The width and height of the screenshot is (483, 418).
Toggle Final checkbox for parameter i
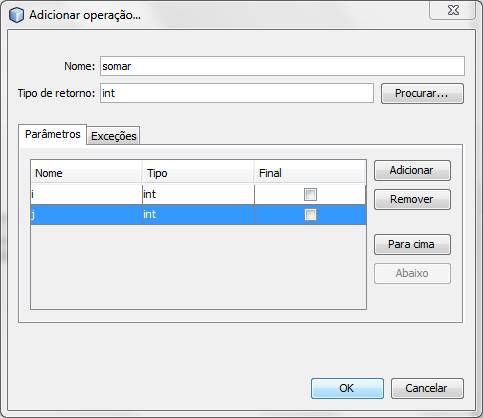coord(310,194)
